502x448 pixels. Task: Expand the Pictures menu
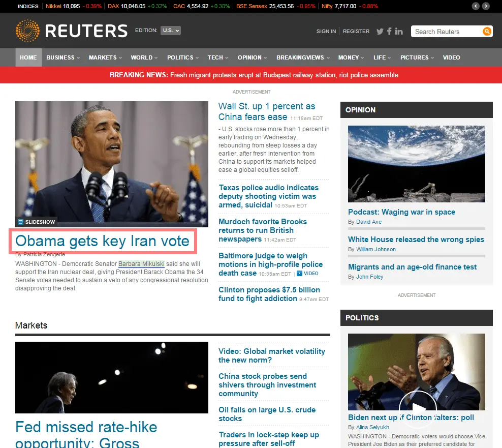pos(417,57)
